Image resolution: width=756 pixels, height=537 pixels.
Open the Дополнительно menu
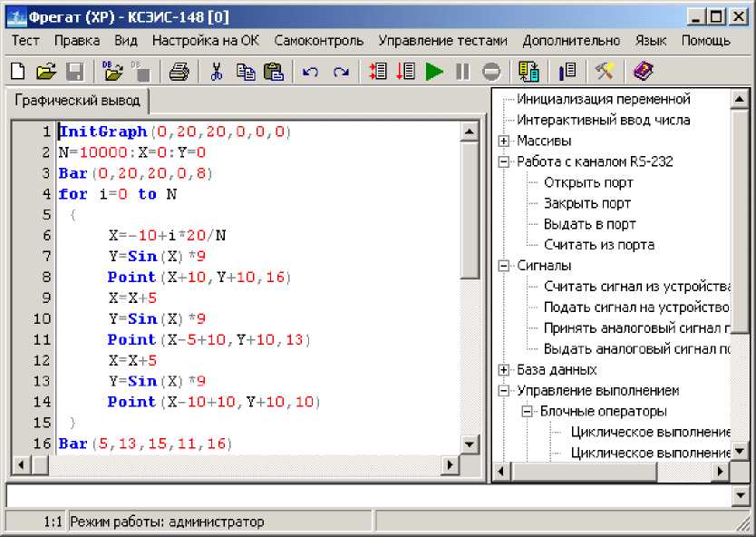click(571, 41)
